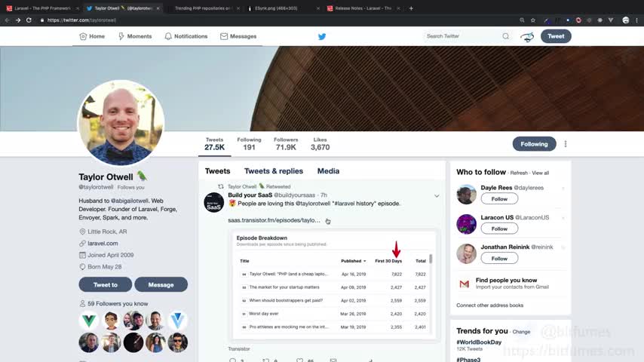Click the blue Tweet button in header
This screenshot has width=644, height=362.
point(556,36)
